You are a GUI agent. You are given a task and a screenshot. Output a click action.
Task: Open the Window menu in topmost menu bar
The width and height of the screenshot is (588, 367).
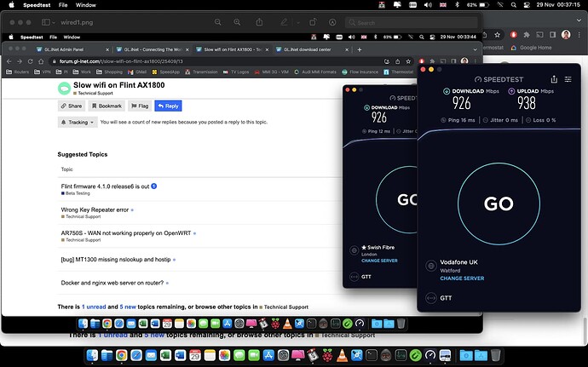[x=86, y=5]
